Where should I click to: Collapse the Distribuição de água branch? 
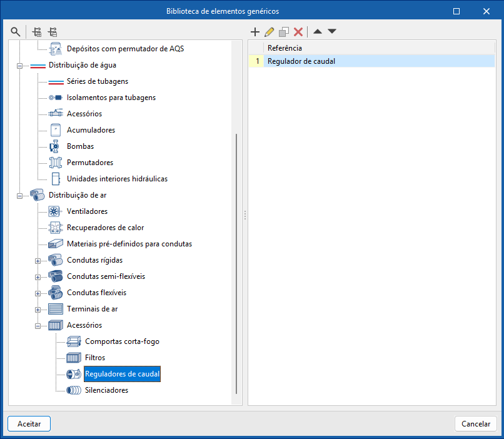click(x=19, y=66)
